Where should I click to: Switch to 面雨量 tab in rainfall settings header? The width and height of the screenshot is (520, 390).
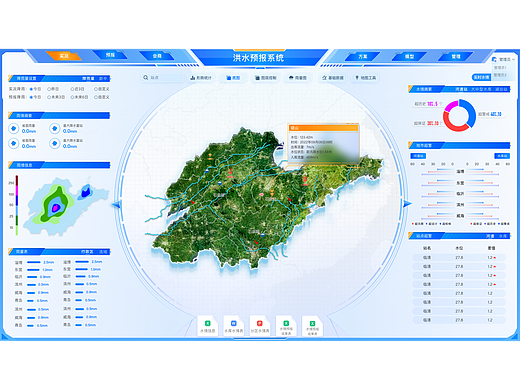88,78
